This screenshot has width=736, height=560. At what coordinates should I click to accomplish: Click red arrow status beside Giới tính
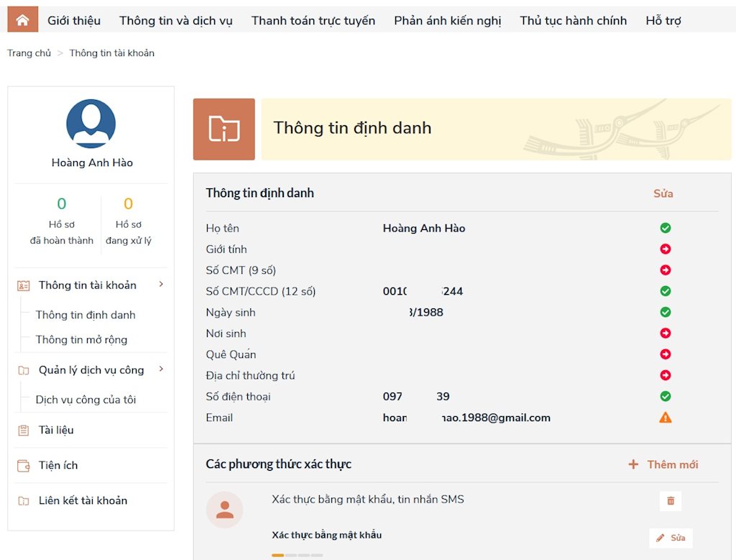(665, 249)
